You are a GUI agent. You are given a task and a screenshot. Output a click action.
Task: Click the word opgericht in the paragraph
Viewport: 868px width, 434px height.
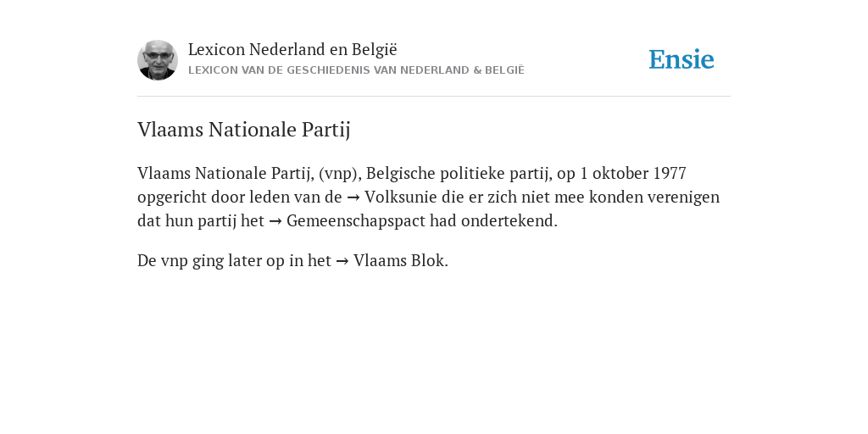click(x=172, y=197)
